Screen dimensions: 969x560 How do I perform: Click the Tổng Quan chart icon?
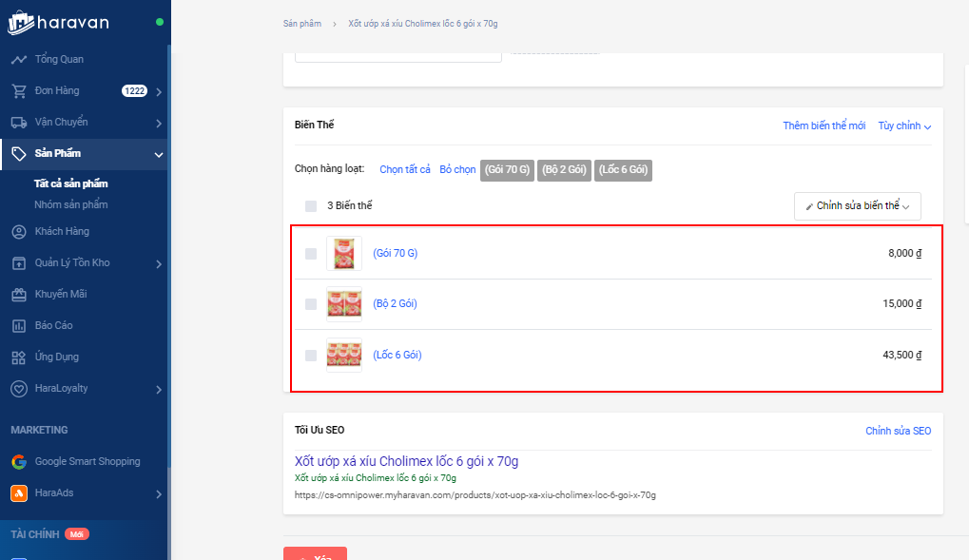tap(18, 60)
